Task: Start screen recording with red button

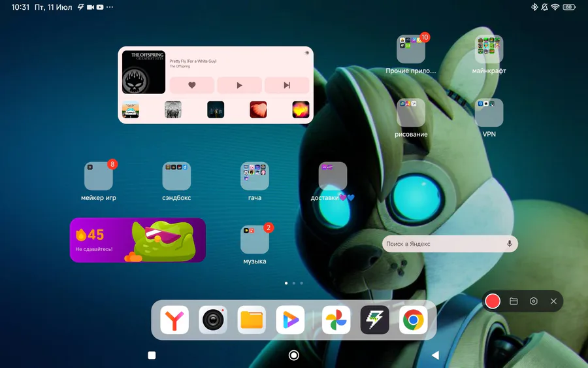Action: point(493,301)
